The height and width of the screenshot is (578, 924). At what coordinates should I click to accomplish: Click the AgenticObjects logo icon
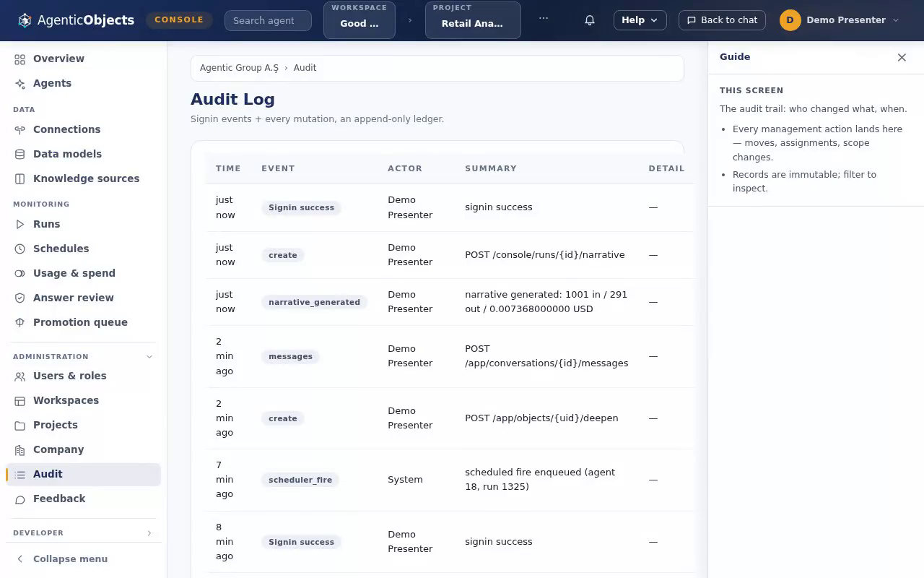(x=25, y=20)
